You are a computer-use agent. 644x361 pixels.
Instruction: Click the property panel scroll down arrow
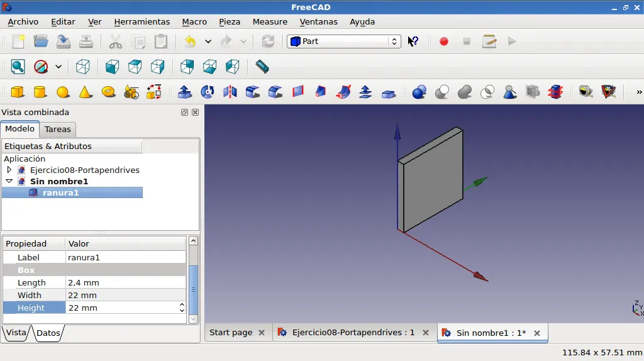click(x=194, y=319)
